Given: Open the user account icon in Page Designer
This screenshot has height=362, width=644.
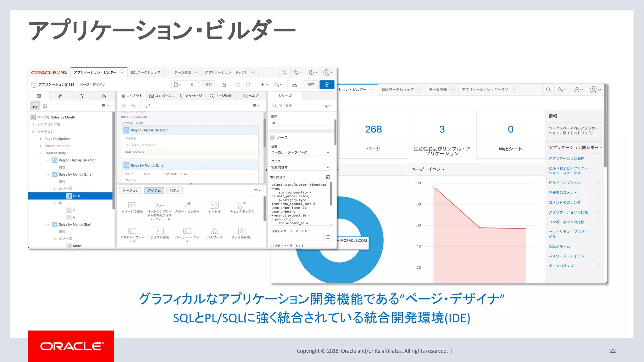Looking at the screenshot, I should pos(328,73).
